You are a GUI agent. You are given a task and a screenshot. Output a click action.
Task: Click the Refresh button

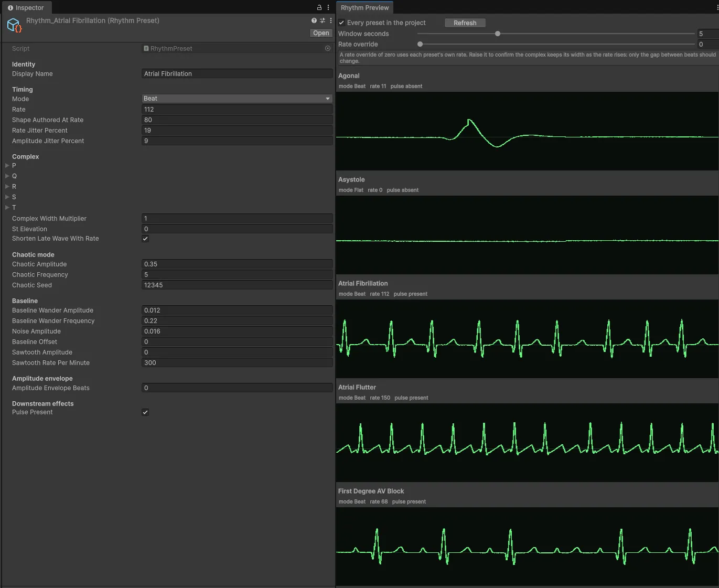pos(465,23)
